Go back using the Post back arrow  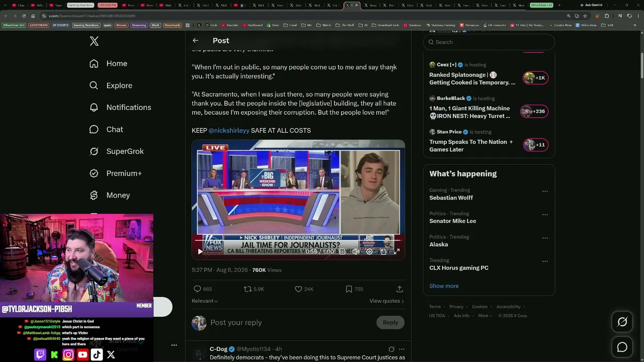coord(195,41)
